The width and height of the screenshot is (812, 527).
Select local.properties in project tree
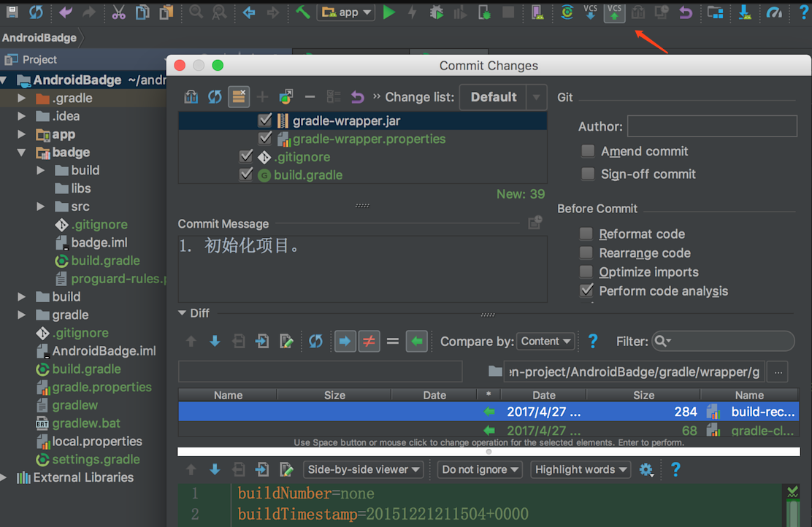[97, 442]
